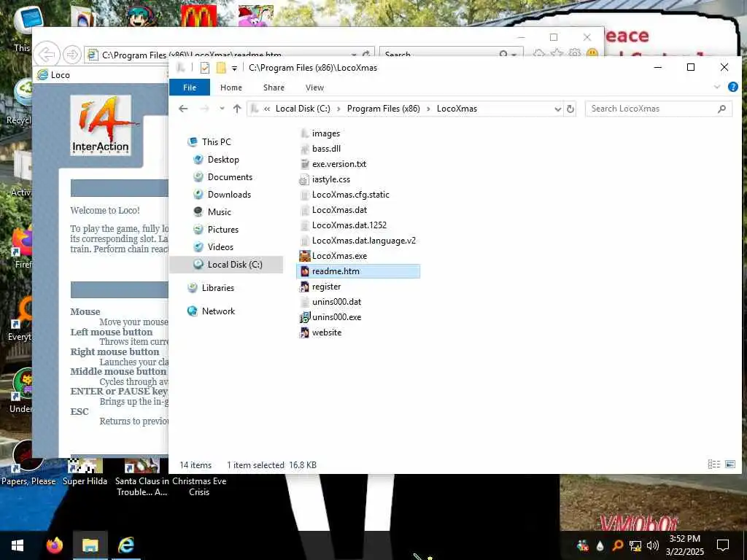Expand address bar history dropdown
The height and width of the screenshot is (560, 747).
[x=557, y=109]
